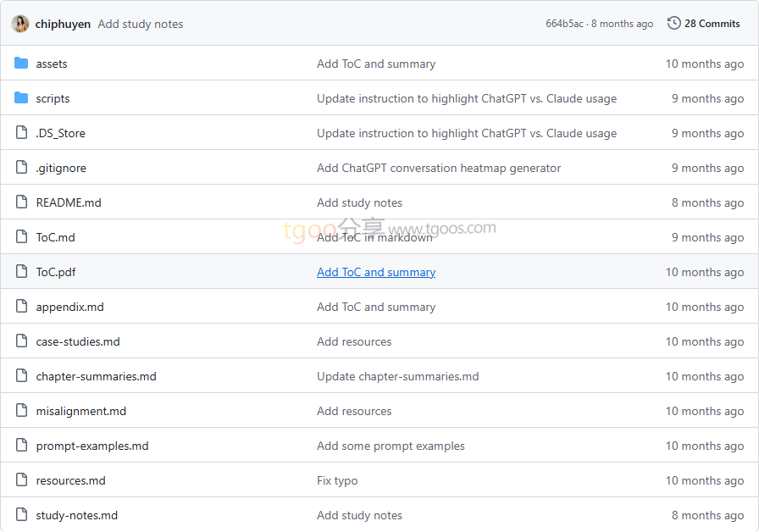This screenshot has width=759, height=532.
Task: Click the assets folder icon
Action: (x=21, y=64)
